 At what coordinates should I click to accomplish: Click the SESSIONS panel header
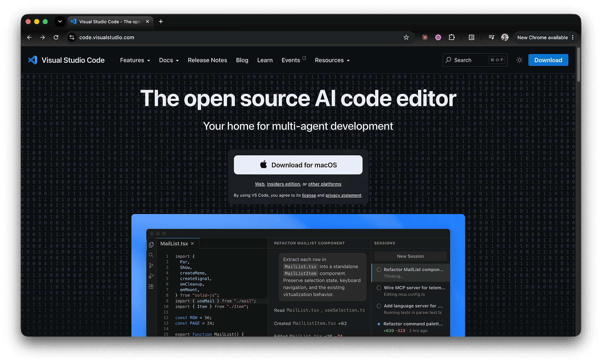385,243
